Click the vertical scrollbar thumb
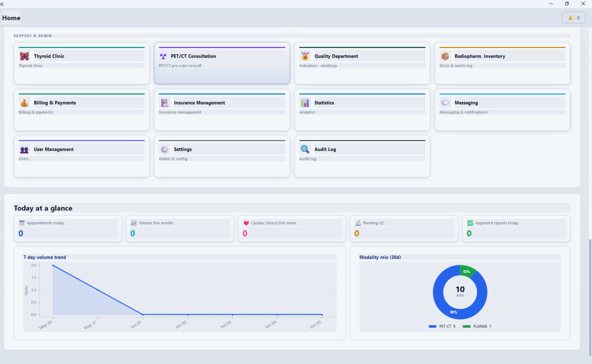This screenshot has height=364, width=592. click(x=590, y=297)
